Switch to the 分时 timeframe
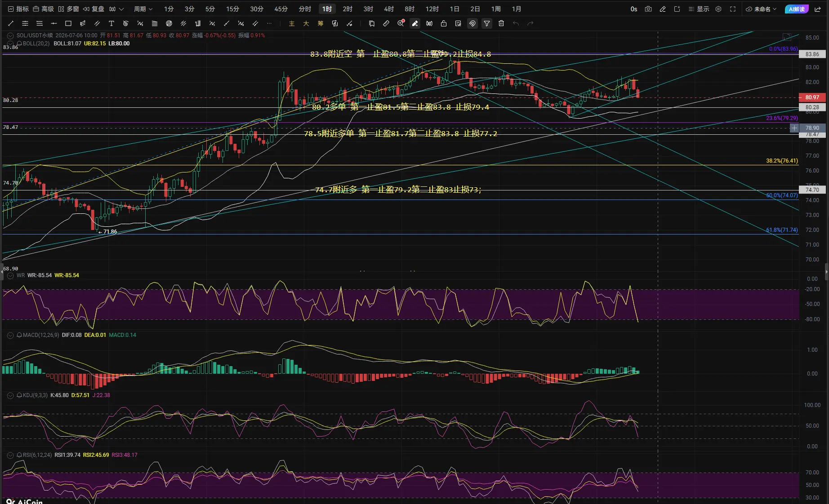829x504 pixels. (305, 9)
